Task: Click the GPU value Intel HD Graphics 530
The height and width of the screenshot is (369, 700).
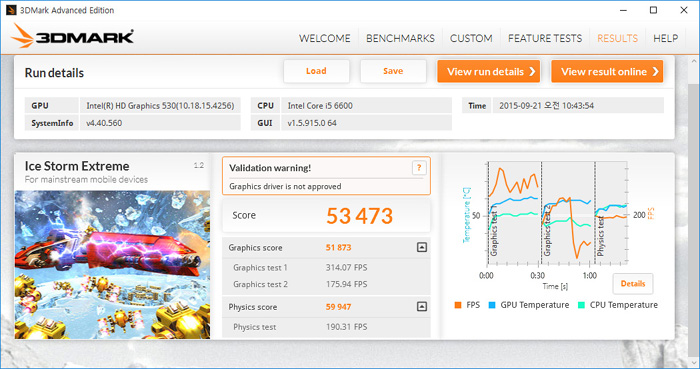Action: (160, 106)
